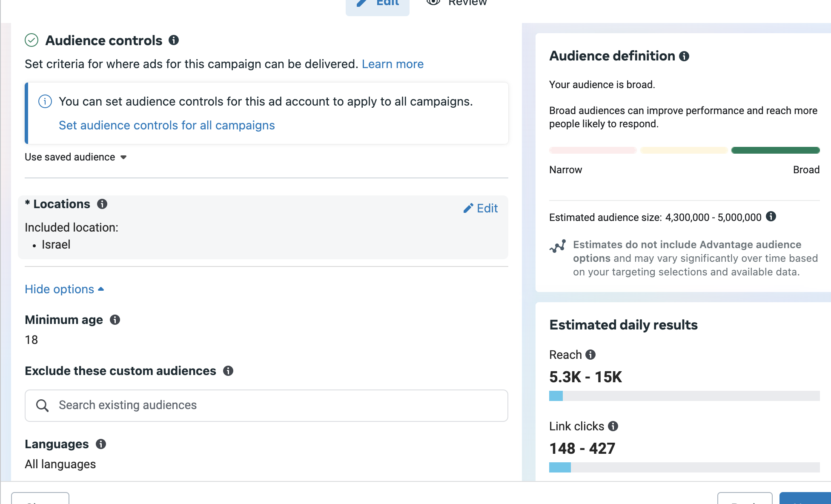Click info icon beside estimated audience size figure

click(772, 217)
